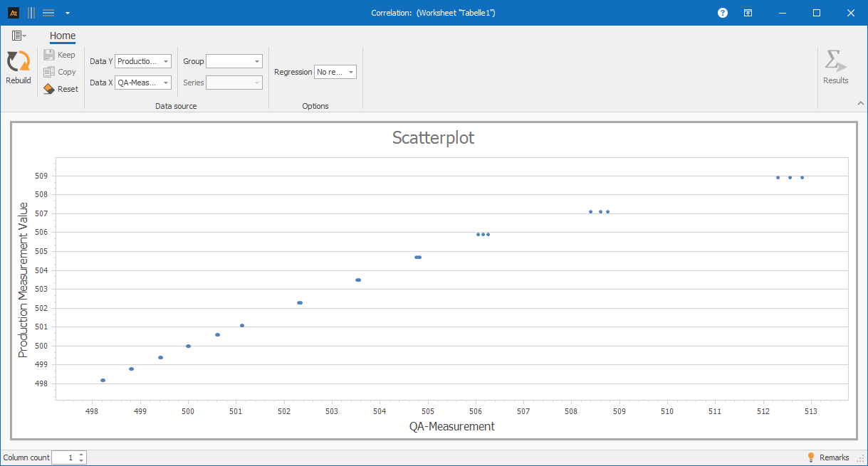Select the Home ribbon tab
868x466 pixels.
(x=63, y=36)
